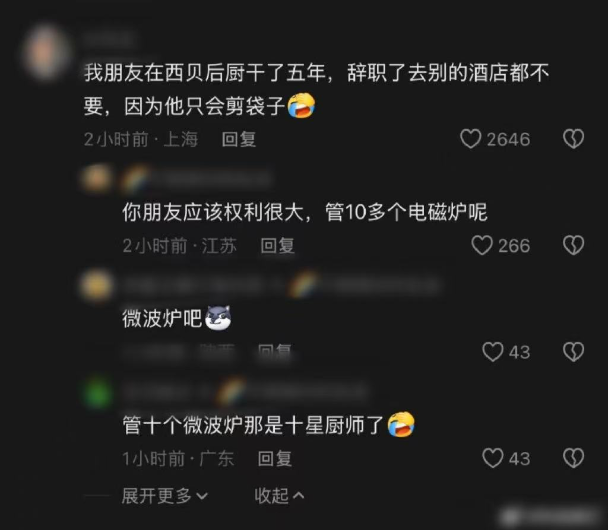Viewport: 608px width, 530px height.
Task: Dislike the top comment from 上海
Action: point(573,139)
